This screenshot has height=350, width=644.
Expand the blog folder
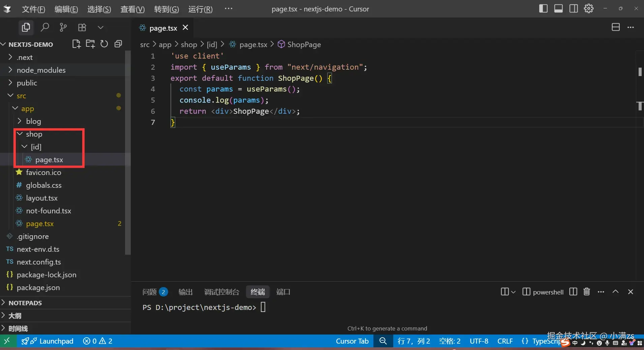(33, 121)
